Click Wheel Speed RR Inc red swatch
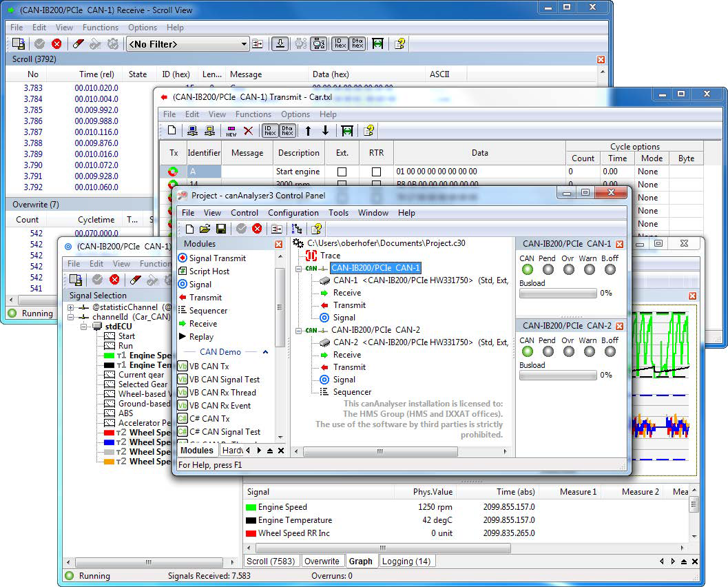 (251, 533)
